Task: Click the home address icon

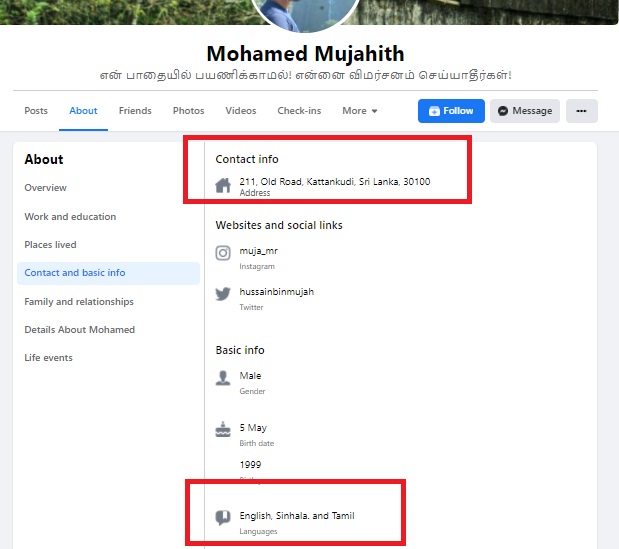Action: coord(223,185)
